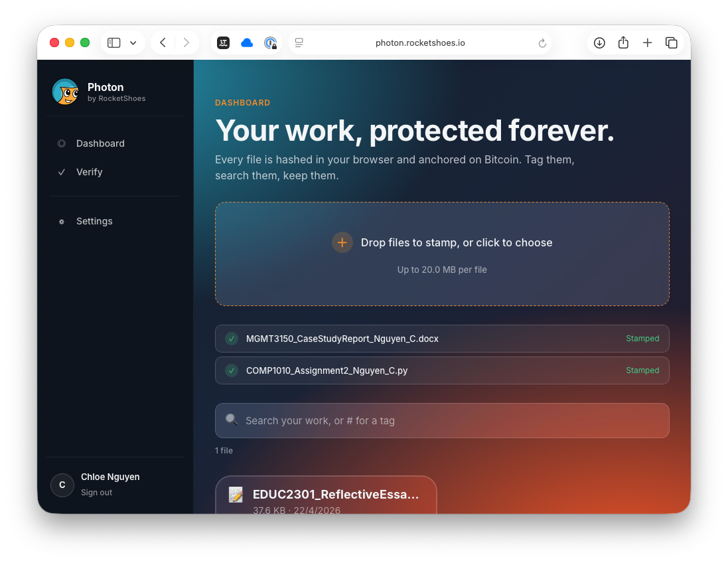
Task: Select the COMP1010_Assignment2_Nguyen_C.py row
Action: click(442, 370)
